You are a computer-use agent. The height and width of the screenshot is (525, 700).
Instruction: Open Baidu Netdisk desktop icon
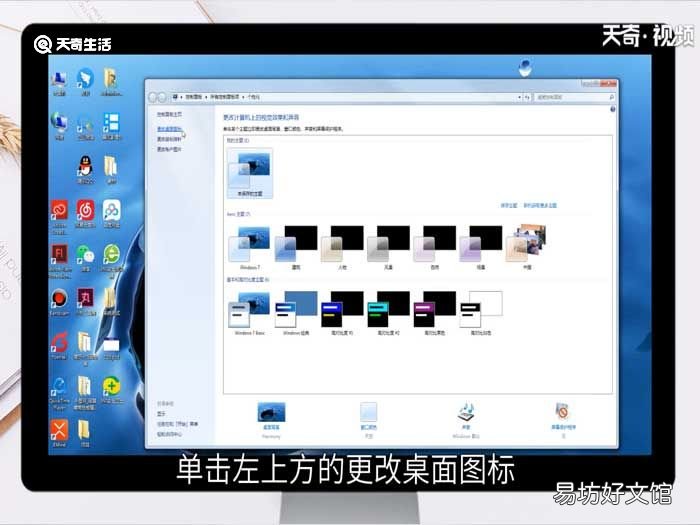[111, 214]
